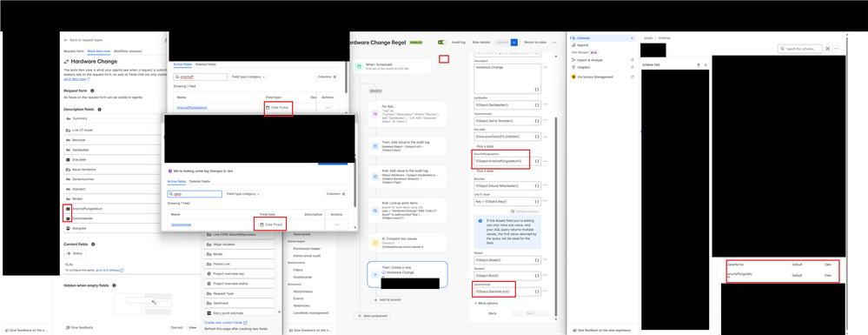868x335 pixels.
Task: Toggle the Hardware Change Regel enabled switch
Action: [x=441, y=42]
